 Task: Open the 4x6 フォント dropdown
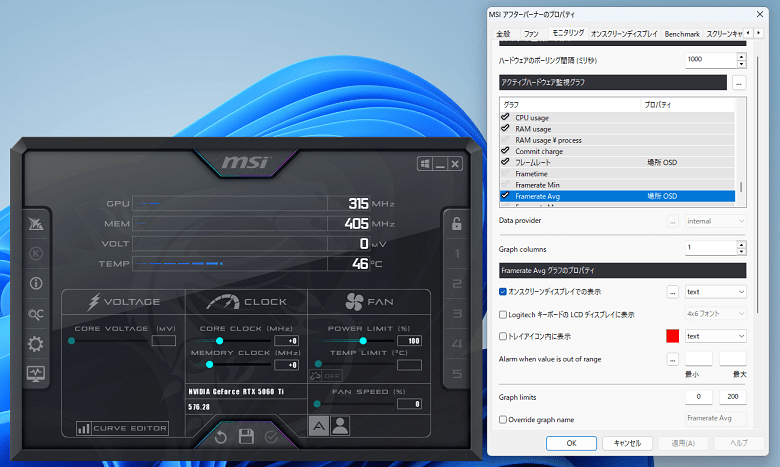(715, 313)
